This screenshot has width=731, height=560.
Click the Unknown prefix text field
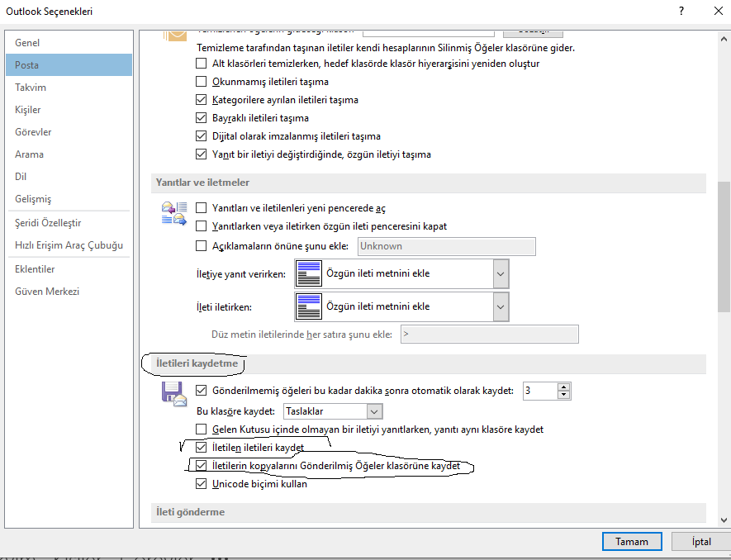tap(447, 246)
